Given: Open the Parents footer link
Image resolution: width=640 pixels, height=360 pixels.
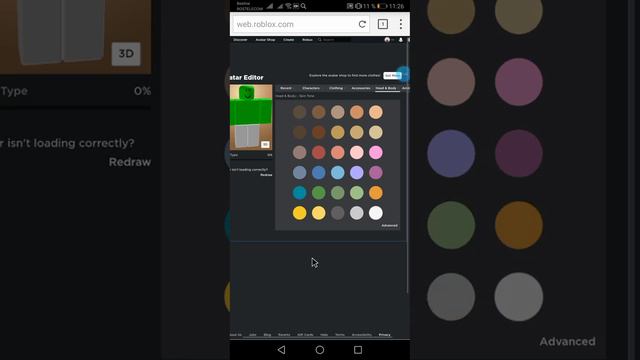Looking at the screenshot, I should coord(284,335).
